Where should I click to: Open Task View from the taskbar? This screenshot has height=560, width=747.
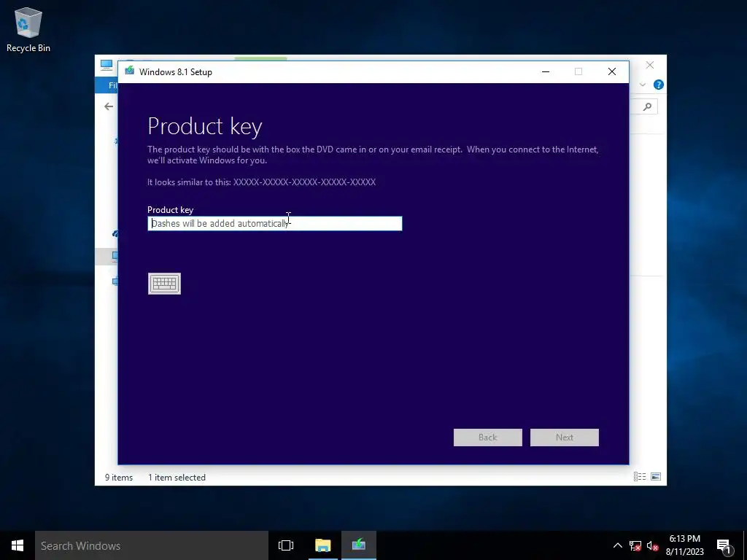pyautogui.click(x=286, y=545)
